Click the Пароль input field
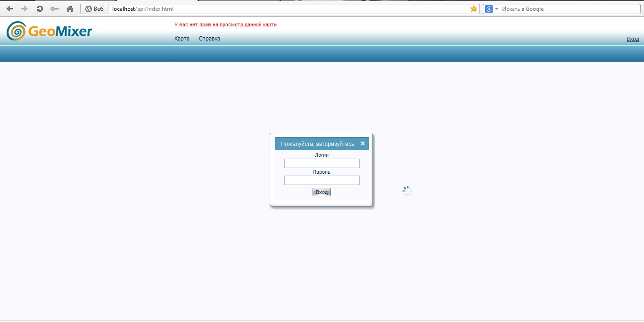The width and height of the screenshot is (644, 322). pyautogui.click(x=322, y=180)
